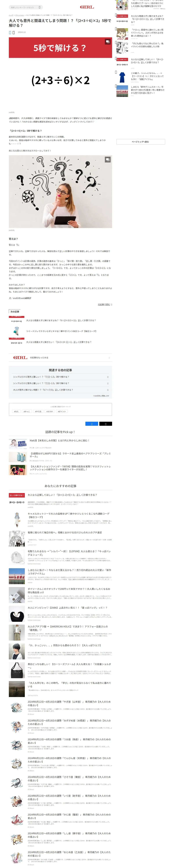Open sidebar article '「ドロッ」就寝中に漏れてしまい'

point(147,33)
